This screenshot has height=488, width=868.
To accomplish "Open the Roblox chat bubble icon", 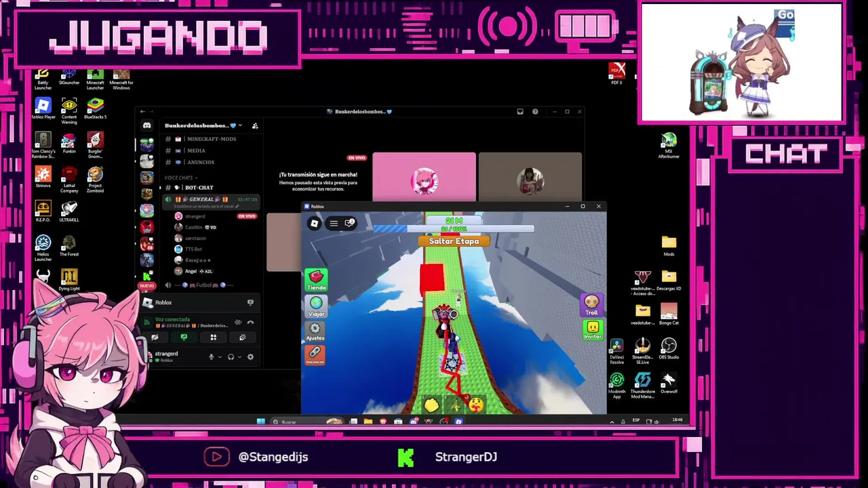I will pyautogui.click(x=349, y=223).
